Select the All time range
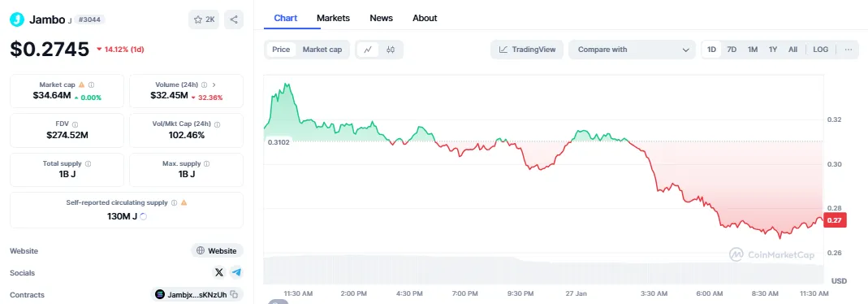Viewport: 868px width, 304px height. 792,50
